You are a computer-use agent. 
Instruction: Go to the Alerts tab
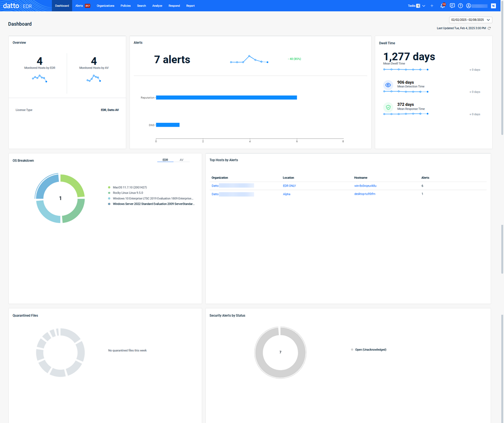coord(82,6)
